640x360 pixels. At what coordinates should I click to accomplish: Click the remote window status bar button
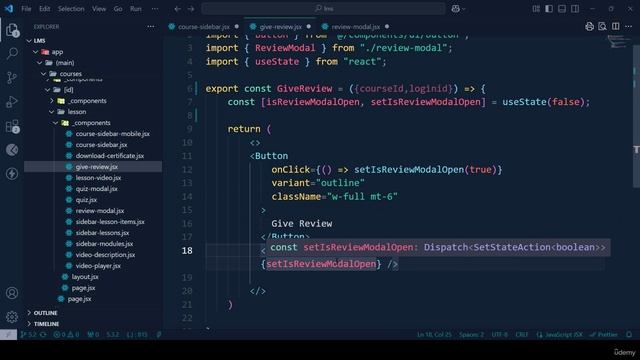tap(8, 335)
